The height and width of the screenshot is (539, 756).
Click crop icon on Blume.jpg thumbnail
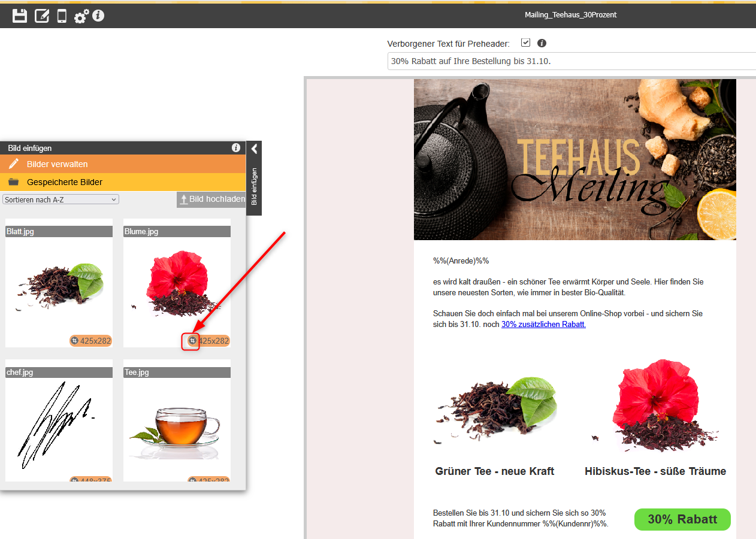tap(192, 341)
